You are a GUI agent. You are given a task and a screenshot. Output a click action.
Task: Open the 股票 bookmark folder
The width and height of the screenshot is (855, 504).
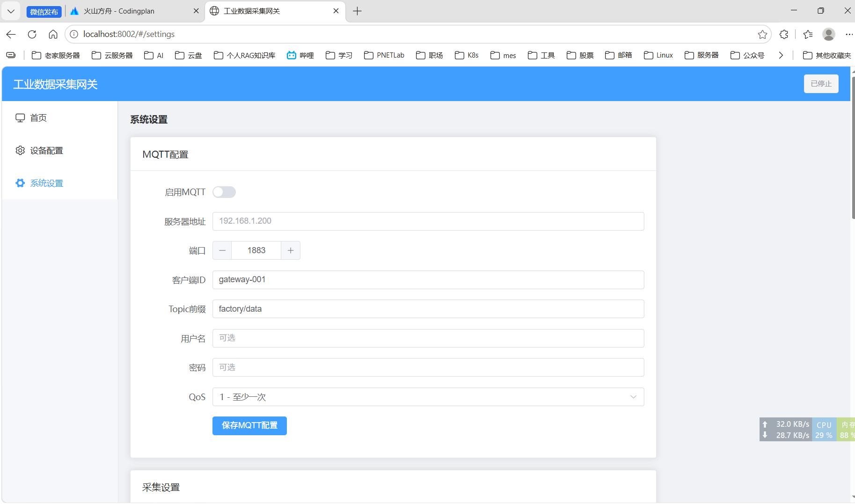click(580, 55)
